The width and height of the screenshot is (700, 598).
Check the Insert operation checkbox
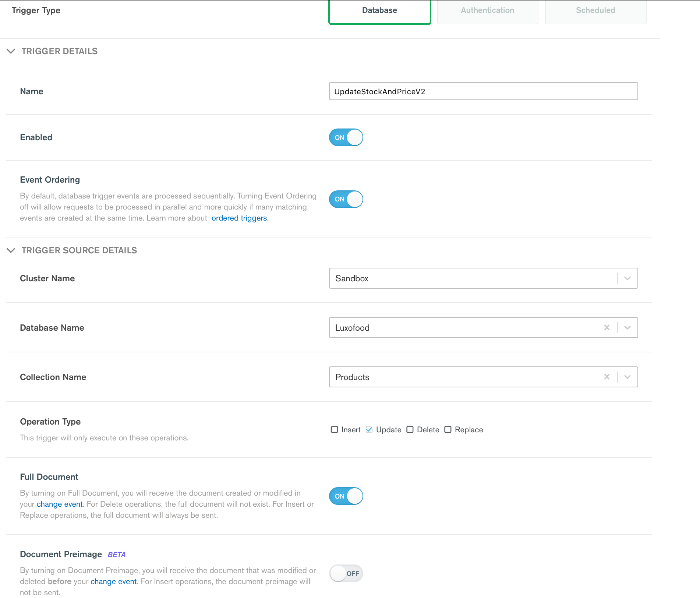click(x=335, y=430)
